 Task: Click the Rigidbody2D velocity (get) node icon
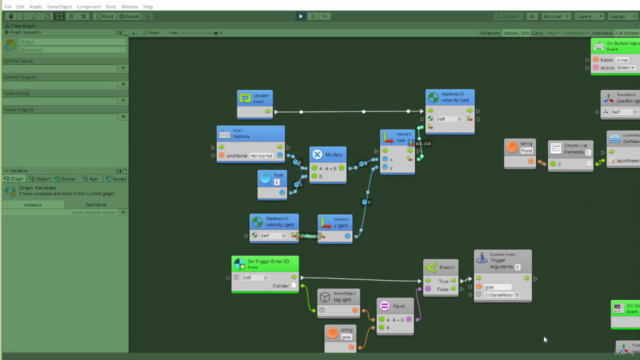tap(258, 222)
